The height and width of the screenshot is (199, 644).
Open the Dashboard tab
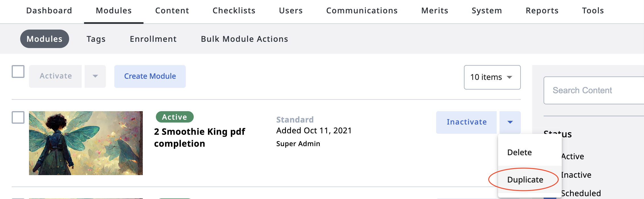tap(49, 11)
